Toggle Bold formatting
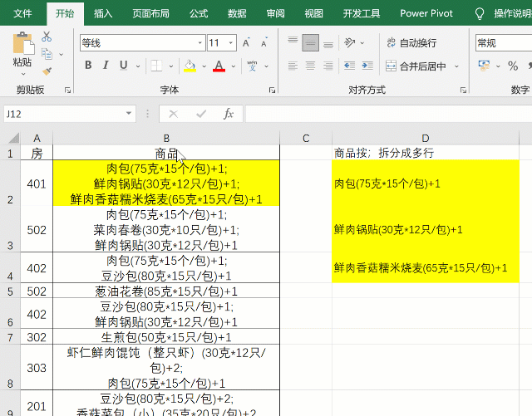Viewport: 532px width, 416px height. (x=87, y=66)
